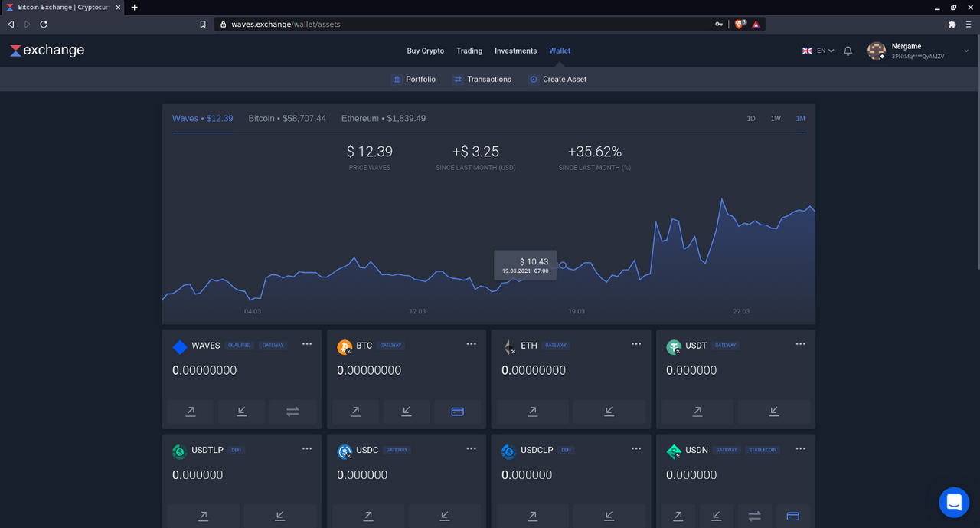
Task: Open the three-dot menu on the USDTLP card
Action: coord(307,448)
